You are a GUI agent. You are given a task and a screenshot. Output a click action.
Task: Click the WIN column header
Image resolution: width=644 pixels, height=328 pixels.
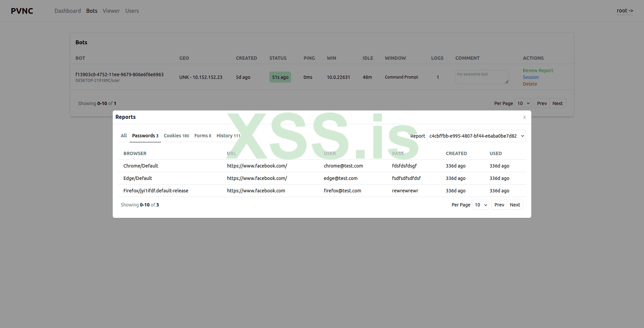[x=332, y=58]
